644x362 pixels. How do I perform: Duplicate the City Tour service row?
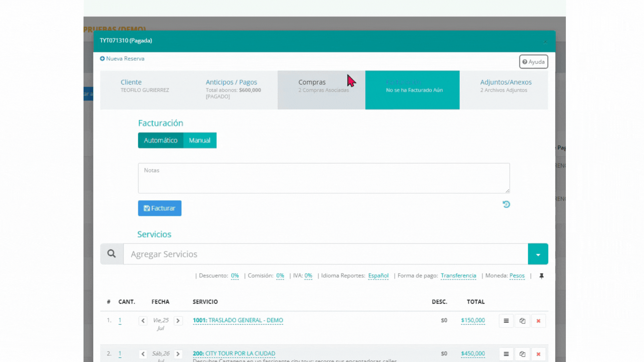(522, 354)
